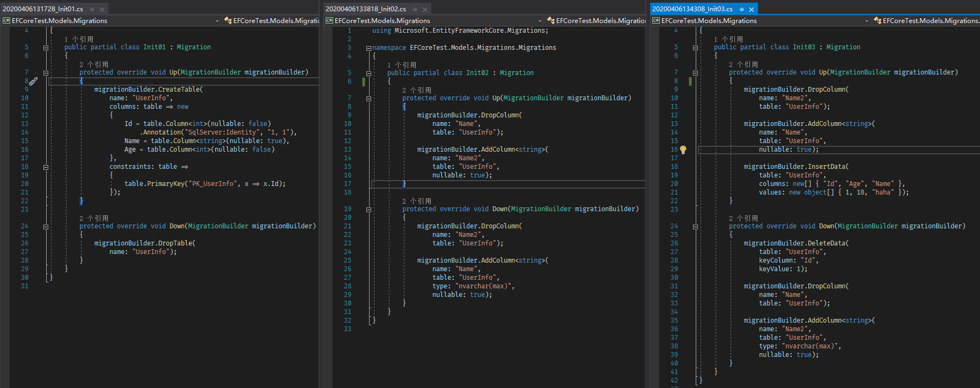Click the Init01 class name in the code
The image size is (980, 388).
[x=154, y=47]
